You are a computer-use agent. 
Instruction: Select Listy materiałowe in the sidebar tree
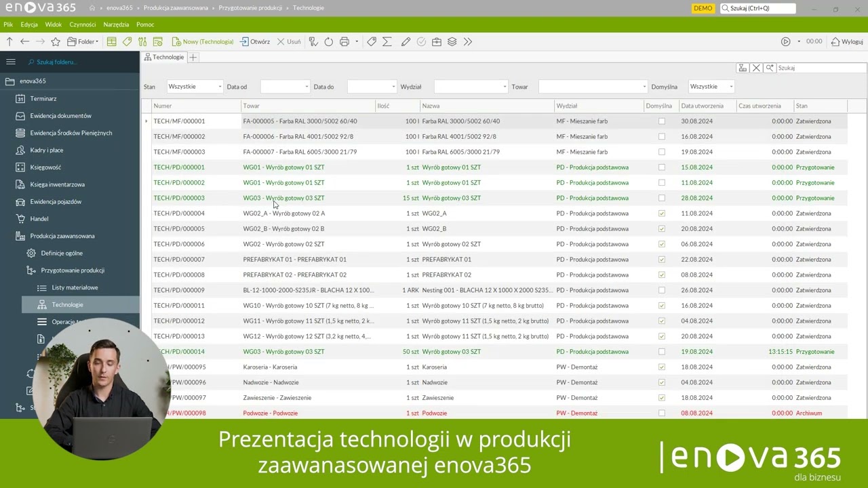tap(75, 287)
